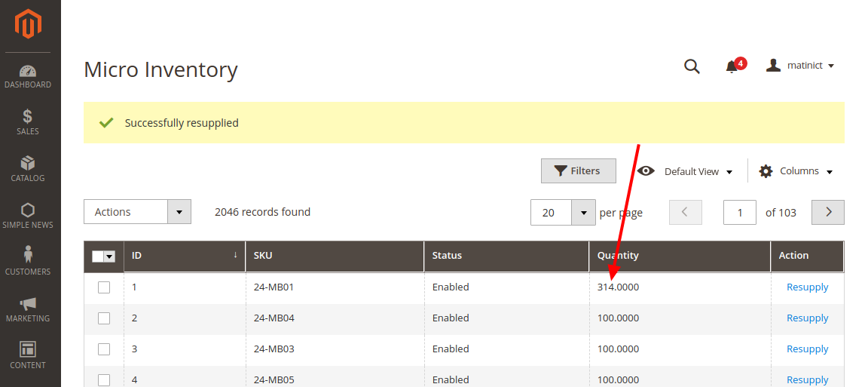Expand the Default View dropdown
Screen dimensions: 868x387
[685, 172]
